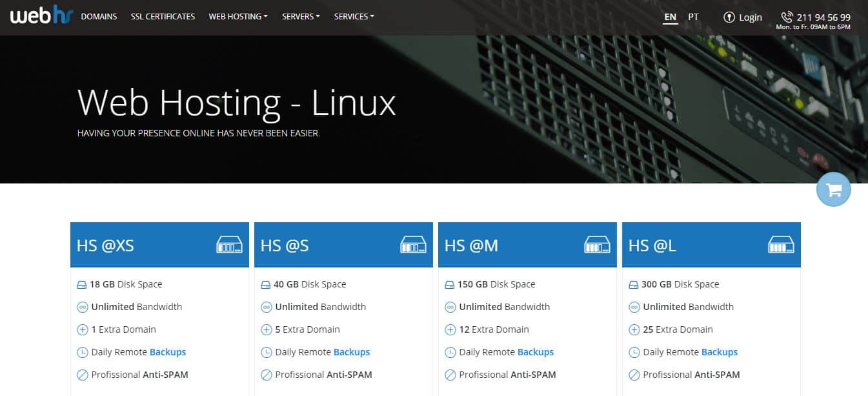Open the SSL Certificates menu item
868x396 pixels.
(163, 17)
